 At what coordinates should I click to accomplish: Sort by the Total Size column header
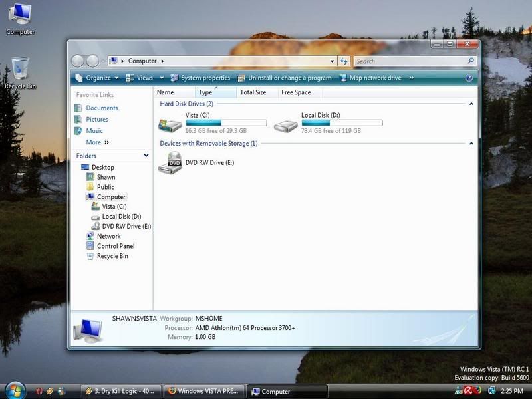pos(257,92)
